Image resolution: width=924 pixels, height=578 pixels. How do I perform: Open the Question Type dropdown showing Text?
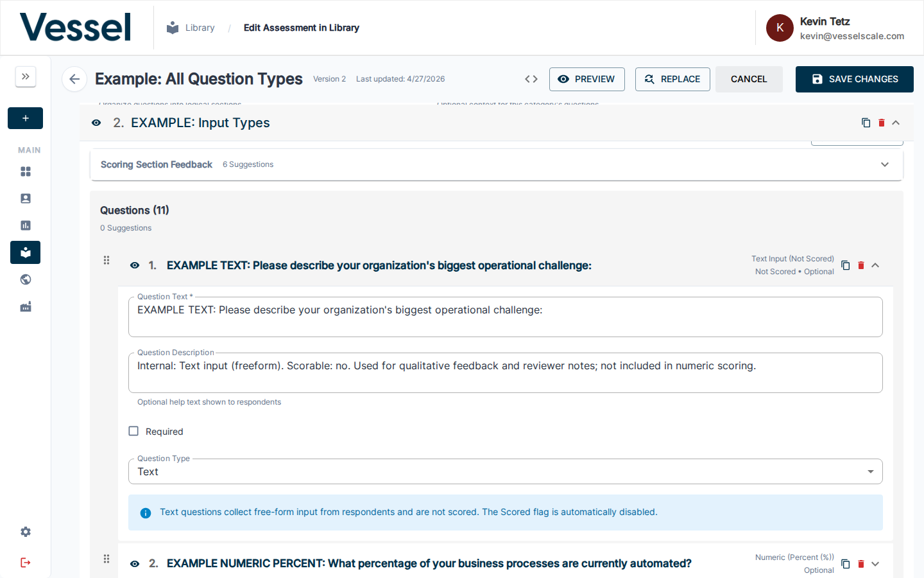click(506, 471)
